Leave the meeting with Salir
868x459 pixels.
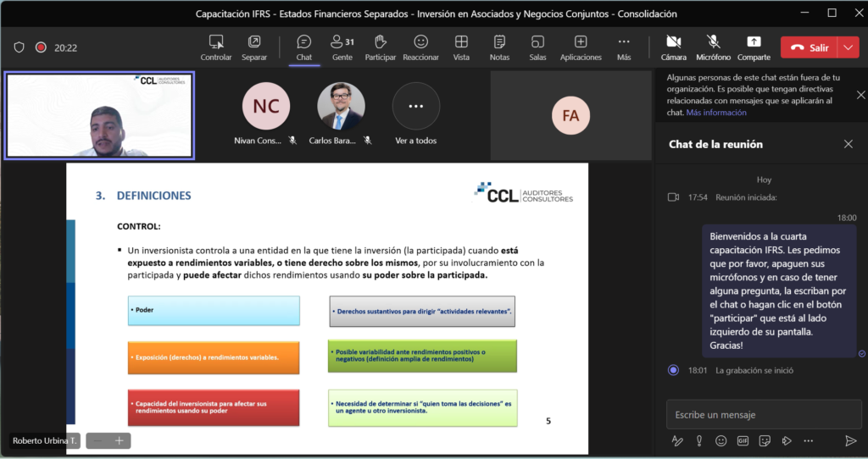(809, 47)
